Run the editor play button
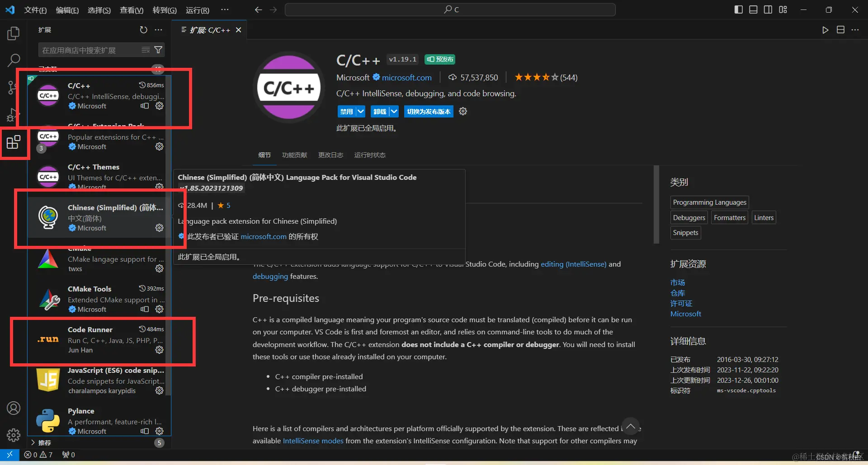Image resolution: width=868 pixels, height=465 pixels. (826, 30)
